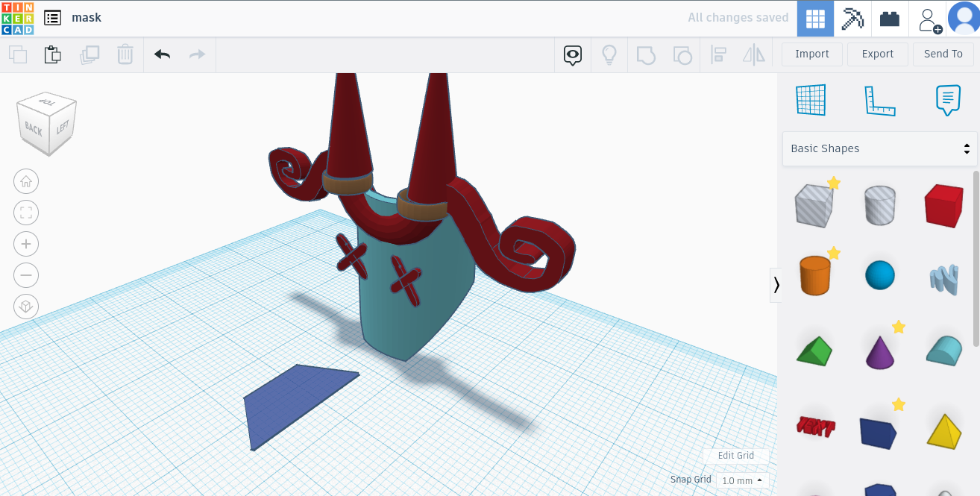Image resolution: width=980 pixels, height=496 pixels.
Task: Click the 'All changes saved' status text
Action: pyautogui.click(x=738, y=18)
